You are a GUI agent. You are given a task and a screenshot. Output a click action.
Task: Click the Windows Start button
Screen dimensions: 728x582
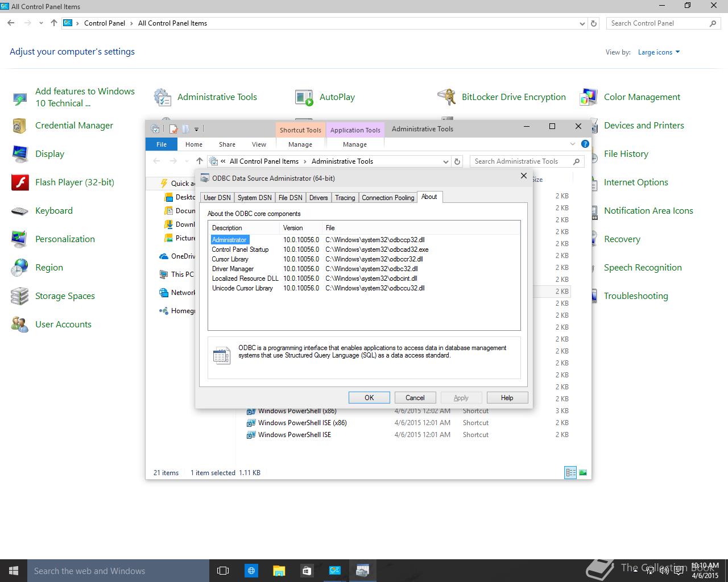[x=14, y=571]
